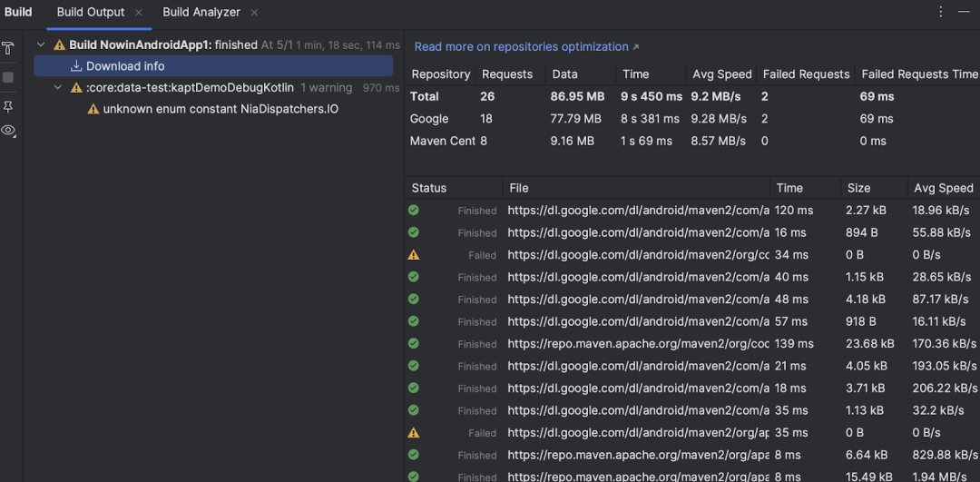This screenshot has width=980, height=482.
Task: Sort by the Avg Speed column header in the repository table
Action: pyautogui.click(x=722, y=74)
